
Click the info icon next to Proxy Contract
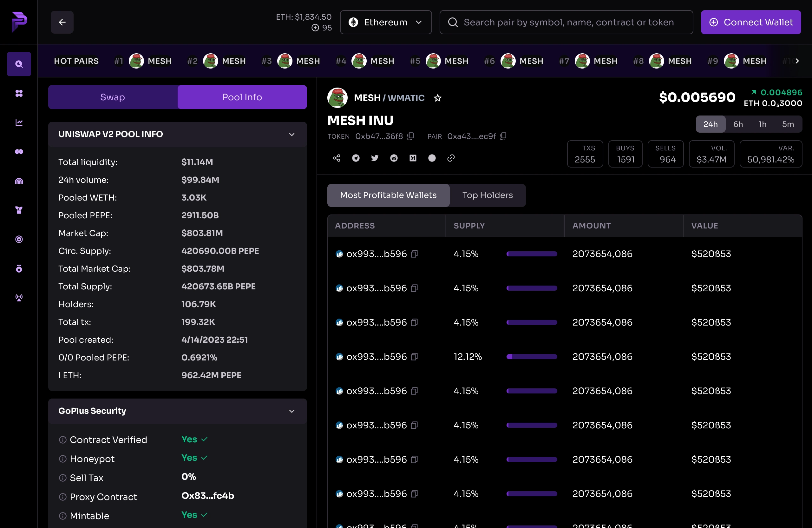[x=63, y=497]
